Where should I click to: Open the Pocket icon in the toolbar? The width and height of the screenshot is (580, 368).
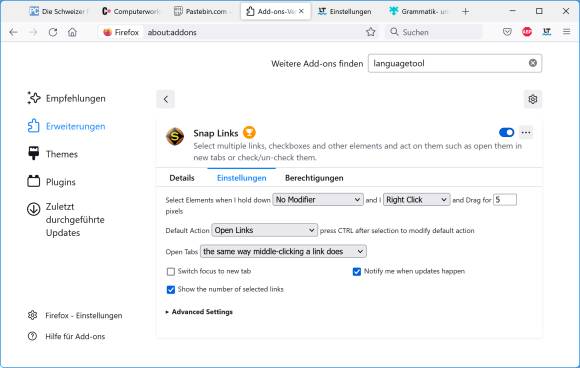click(507, 32)
